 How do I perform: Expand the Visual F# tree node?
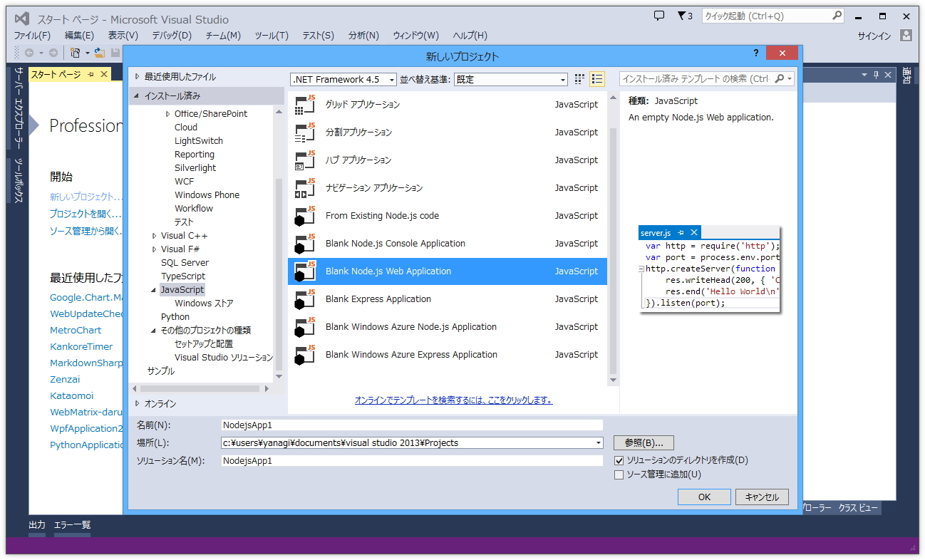coord(155,249)
